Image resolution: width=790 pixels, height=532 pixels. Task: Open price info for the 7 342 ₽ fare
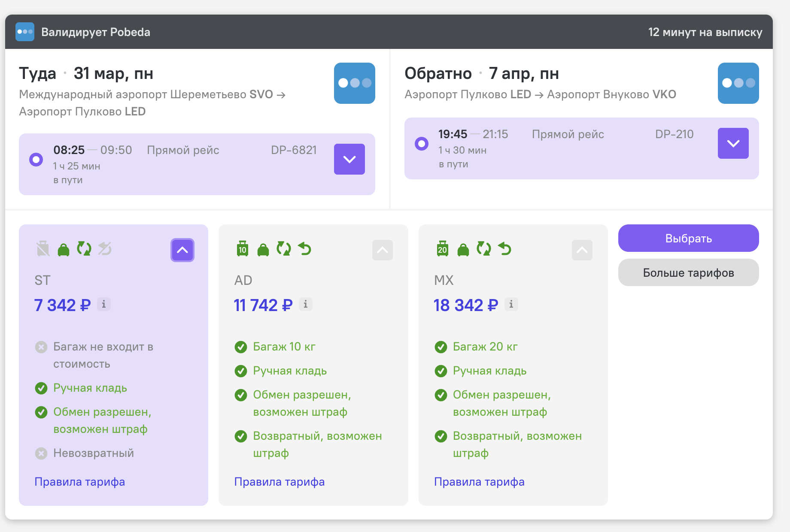(x=103, y=304)
